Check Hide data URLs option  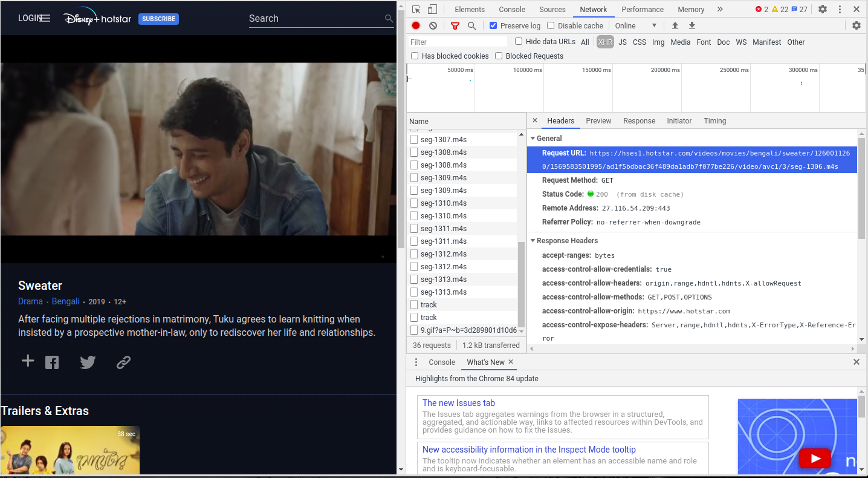coord(519,41)
